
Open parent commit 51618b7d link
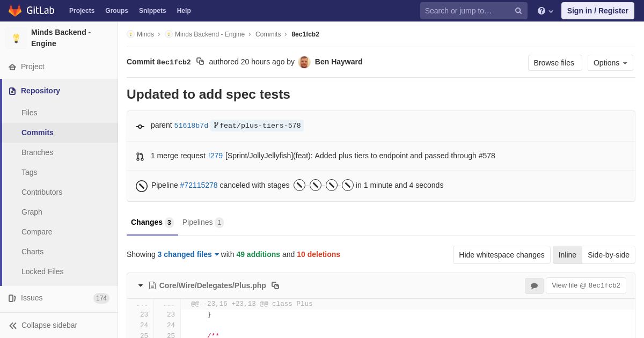[x=191, y=126]
